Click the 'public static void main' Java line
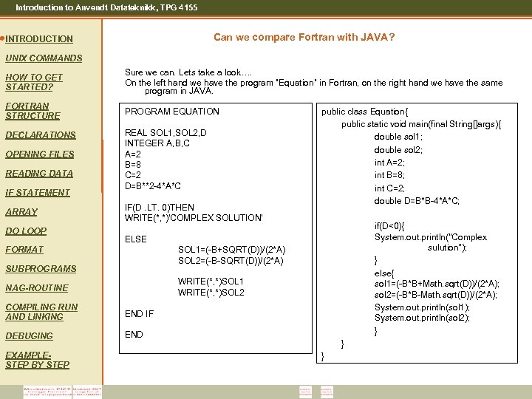The image size is (532, 399). coord(421,124)
